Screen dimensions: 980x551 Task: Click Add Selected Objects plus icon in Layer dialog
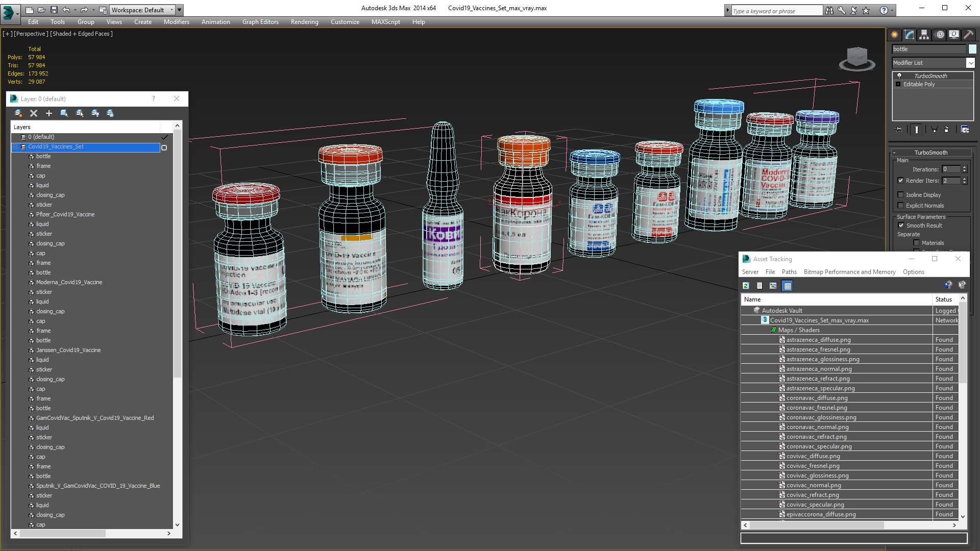(x=49, y=113)
